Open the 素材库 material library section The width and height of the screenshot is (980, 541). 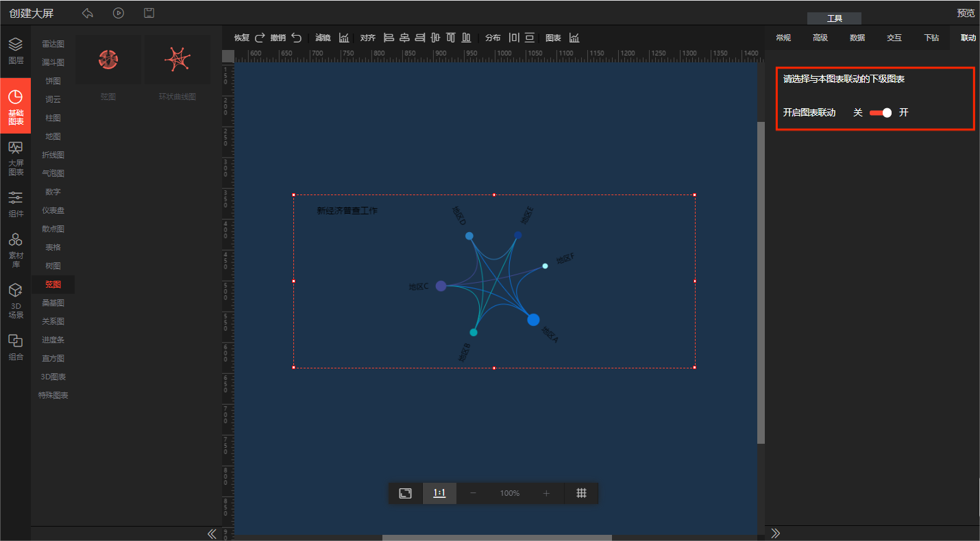(15, 250)
